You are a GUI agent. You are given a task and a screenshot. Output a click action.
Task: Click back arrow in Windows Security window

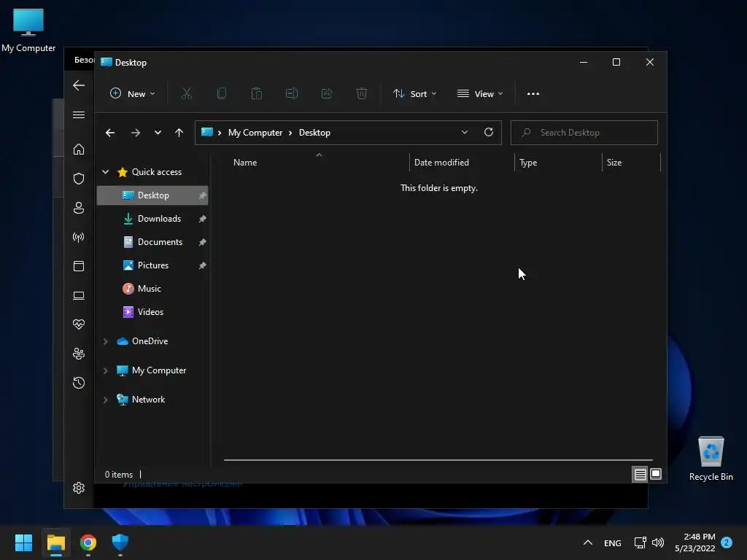[79, 86]
